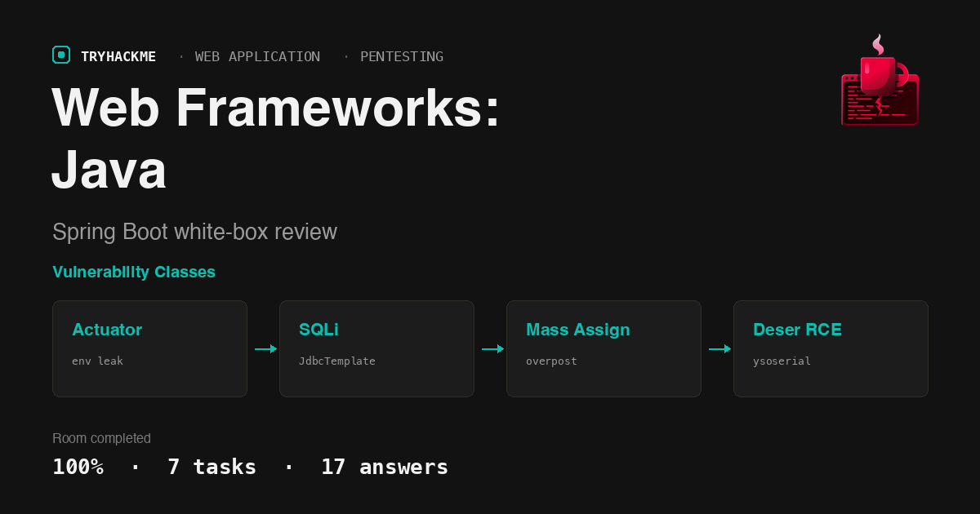
Task: Click the Web Frameworks: Java title
Action: point(275,139)
